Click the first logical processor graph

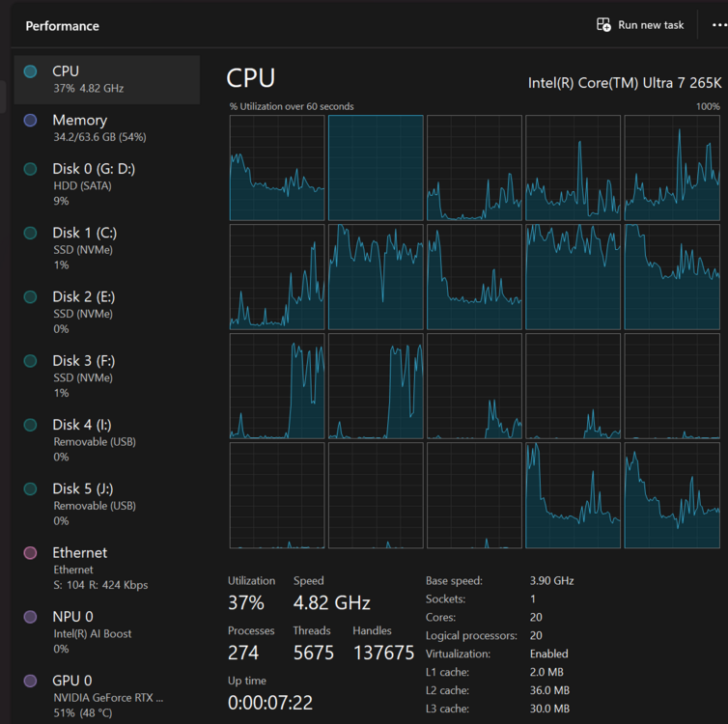pyautogui.click(x=277, y=168)
